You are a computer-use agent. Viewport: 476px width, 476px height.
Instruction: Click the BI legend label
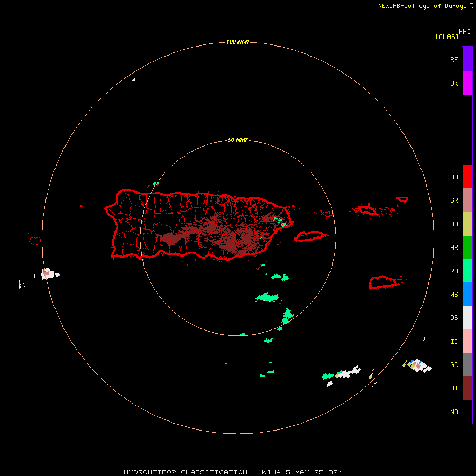coord(454,388)
